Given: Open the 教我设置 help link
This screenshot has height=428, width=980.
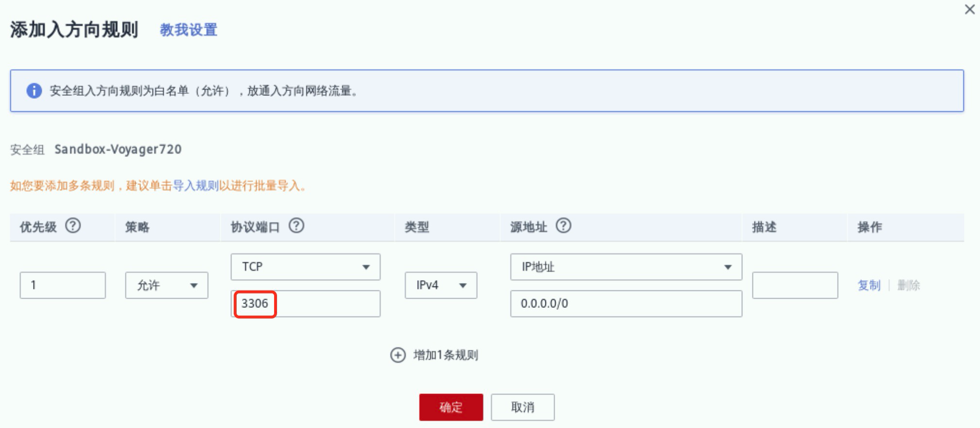Looking at the screenshot, I should click(x=189, y=30).
